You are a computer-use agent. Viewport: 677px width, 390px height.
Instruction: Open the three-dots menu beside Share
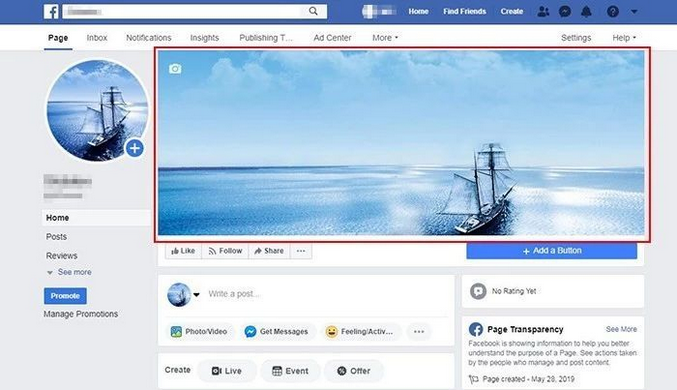[x=301, y=251]
